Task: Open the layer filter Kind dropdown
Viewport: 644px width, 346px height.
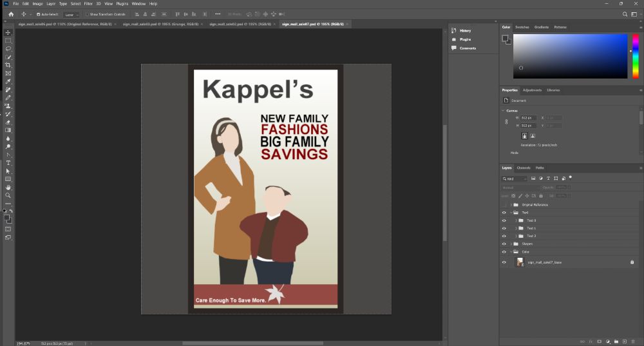Action: coord(514,178)
